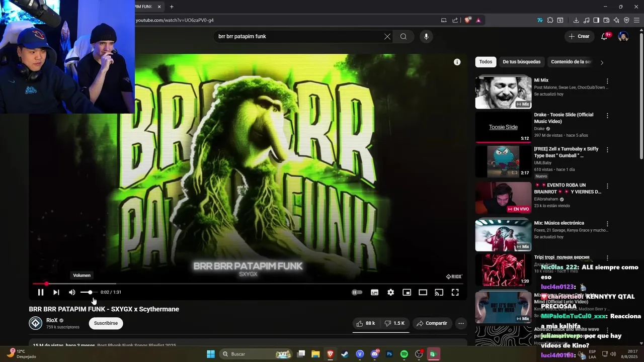
Task: Open options for the EVENTO ROBA UN BRAINROT stream
Action: coord(607,186)
